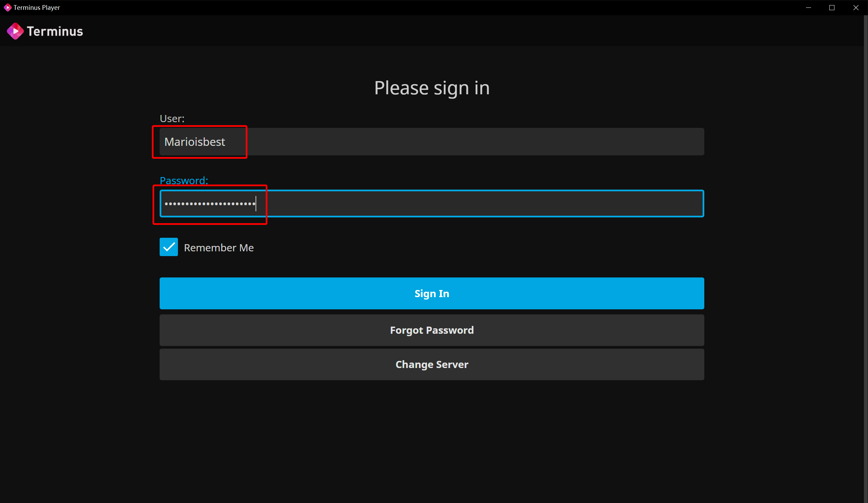Click the blue Password: label
This screenshot has width=868, height=503.
[184, 180]
